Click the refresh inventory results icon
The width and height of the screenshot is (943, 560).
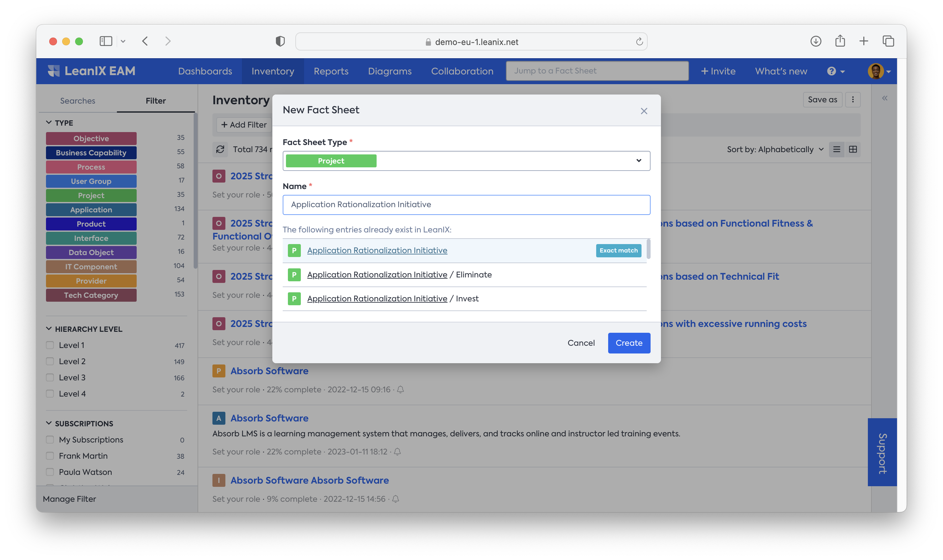point(220,150)
